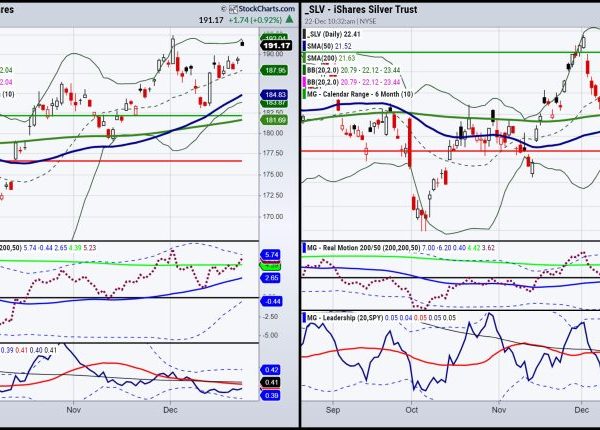Click the SMA(50) 21.52 legend entry

tap(329, 46)
